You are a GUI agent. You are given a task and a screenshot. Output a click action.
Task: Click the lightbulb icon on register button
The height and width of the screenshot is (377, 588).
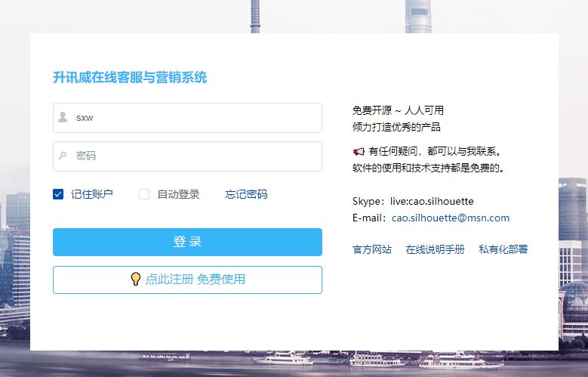(x=136, y=279)
